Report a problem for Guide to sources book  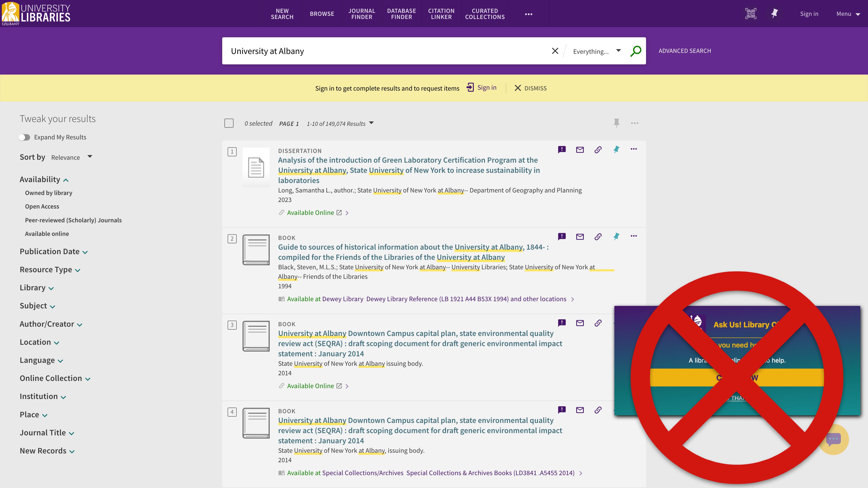pos(562,236)
